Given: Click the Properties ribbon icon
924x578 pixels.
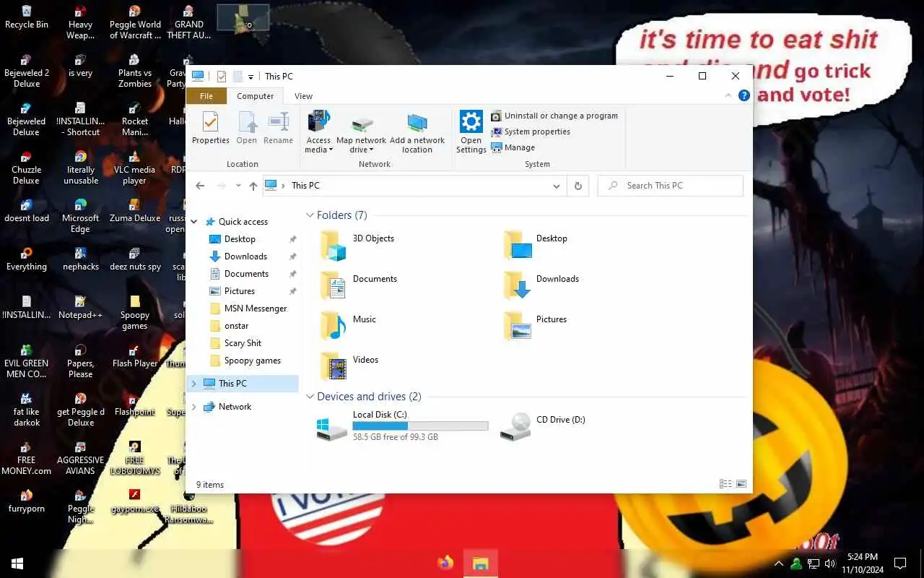Looking at the screenshot, I should point(210,129).
